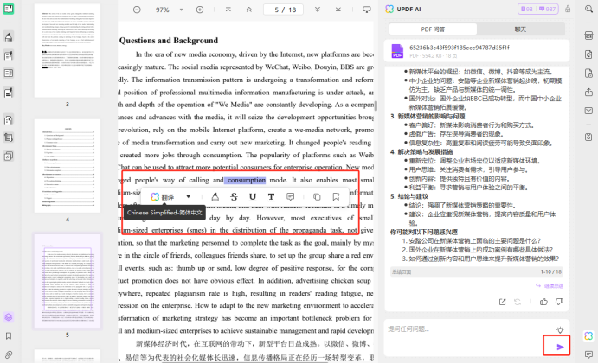Switch to the PDF 问答 tab
Screen dimensions: 598x364
[x=433, y=29]
